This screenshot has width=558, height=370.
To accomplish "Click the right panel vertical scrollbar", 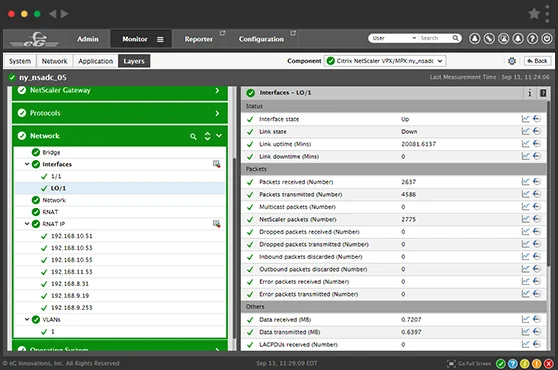I will pos(548,185).
